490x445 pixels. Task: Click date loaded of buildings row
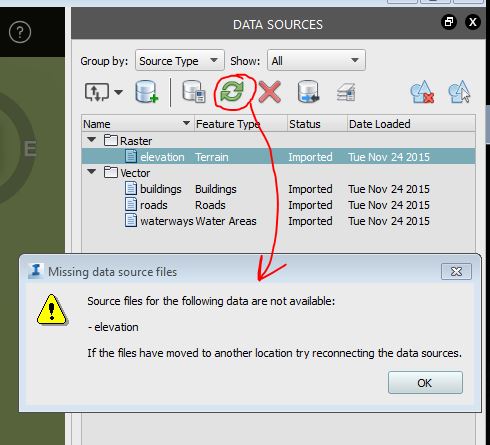(x=389, y=189)
